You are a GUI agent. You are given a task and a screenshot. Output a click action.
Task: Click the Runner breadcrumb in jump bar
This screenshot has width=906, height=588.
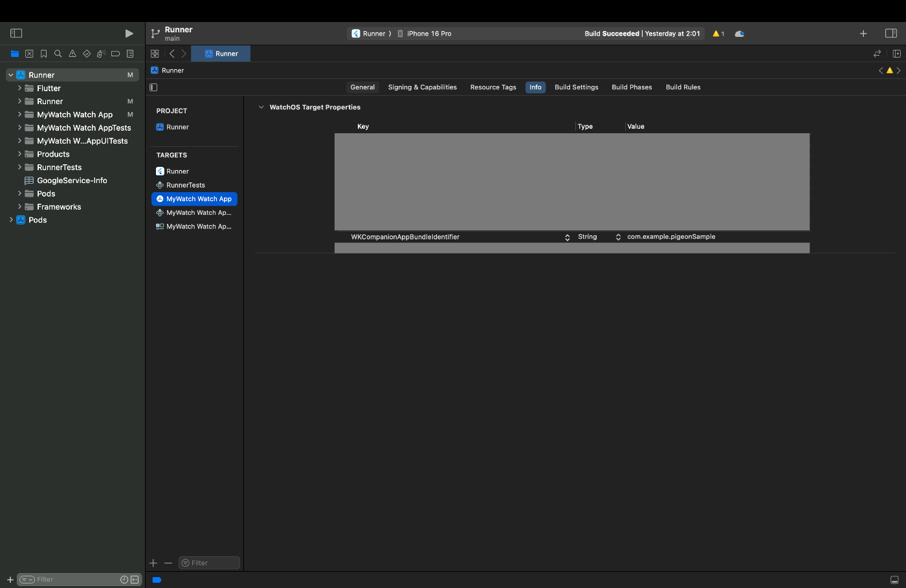click(168, 71)
